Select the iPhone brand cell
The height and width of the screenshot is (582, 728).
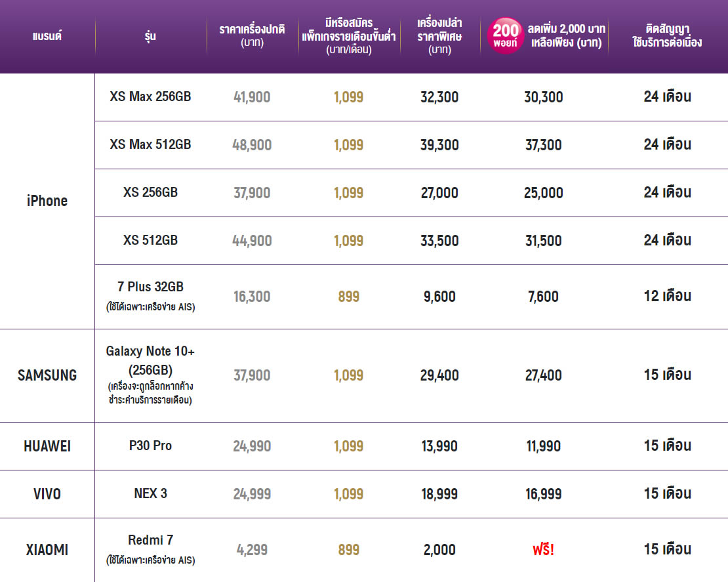pyautogui.click(x=47, y=201)
